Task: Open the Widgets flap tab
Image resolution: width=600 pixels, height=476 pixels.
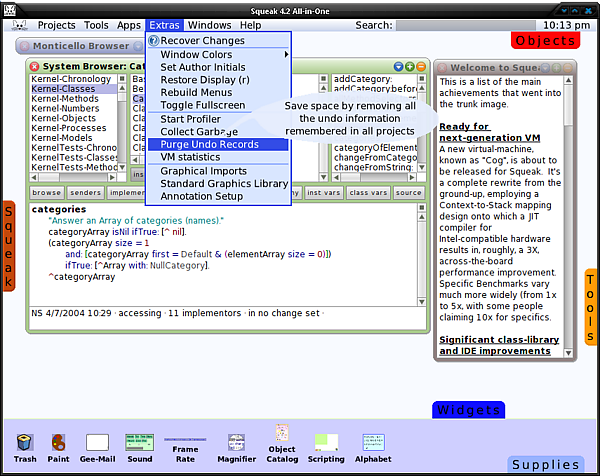Action: tap(468, 410)
